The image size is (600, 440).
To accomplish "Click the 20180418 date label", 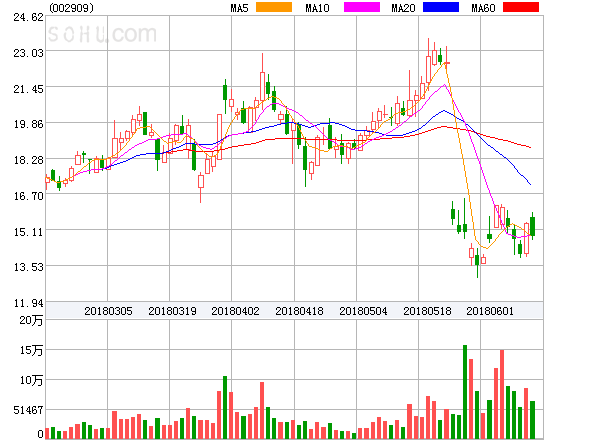I will pos(299,311).
